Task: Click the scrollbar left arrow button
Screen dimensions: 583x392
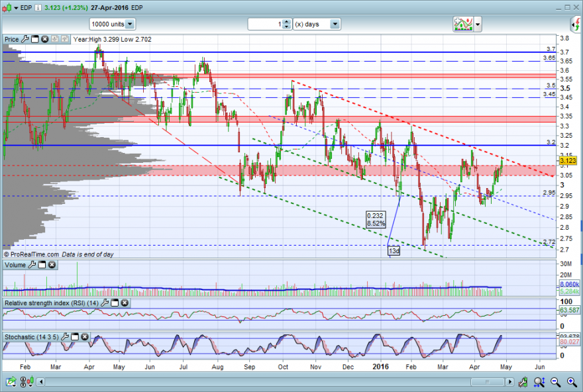Action: pyautogui.click(x=41, y=381)
